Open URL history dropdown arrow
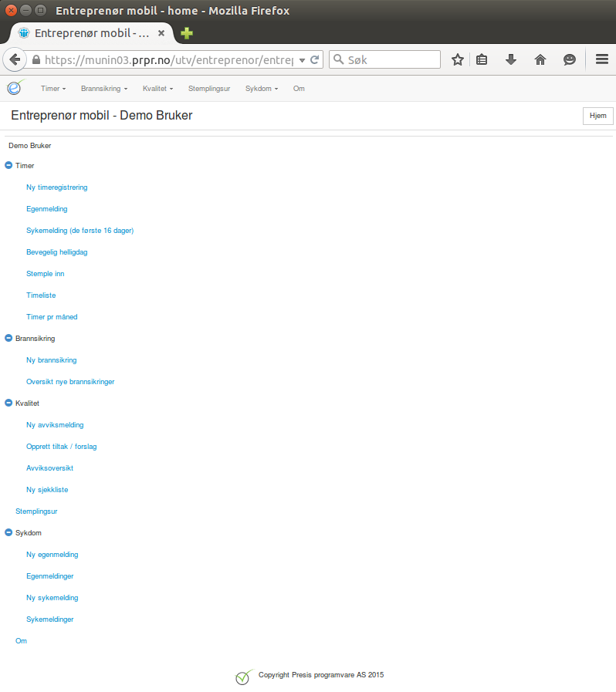 (x=302, y=60)
